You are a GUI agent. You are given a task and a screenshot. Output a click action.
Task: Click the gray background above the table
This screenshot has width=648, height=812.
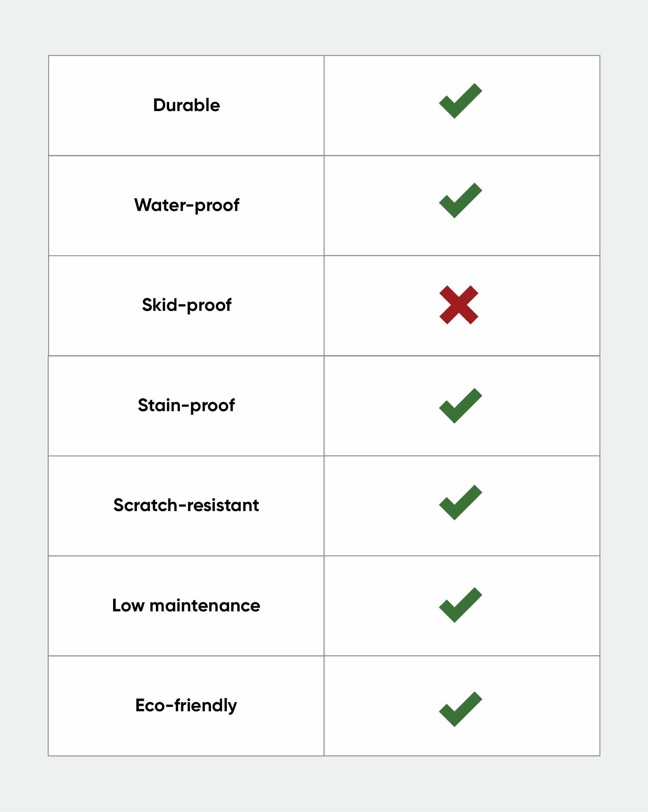[324, 27]
